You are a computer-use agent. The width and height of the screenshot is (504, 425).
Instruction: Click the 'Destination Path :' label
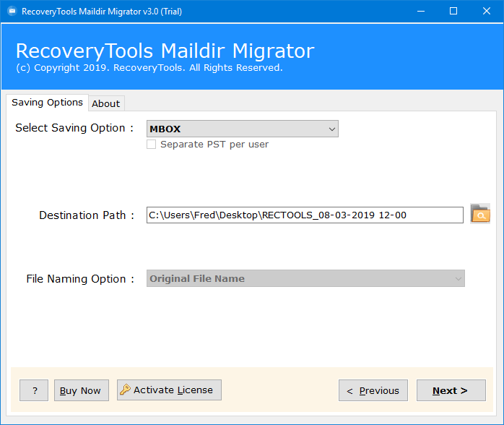coord(87,215)
